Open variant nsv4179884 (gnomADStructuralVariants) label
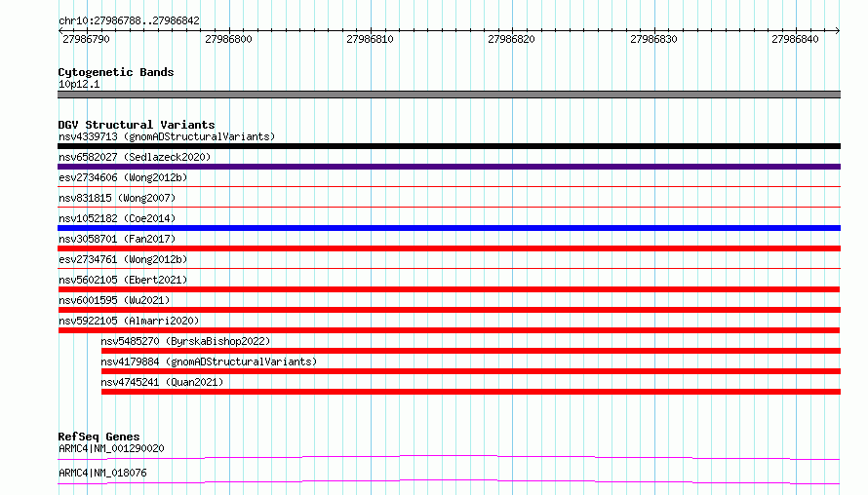868x495 pixels. (x=209, y=362)
